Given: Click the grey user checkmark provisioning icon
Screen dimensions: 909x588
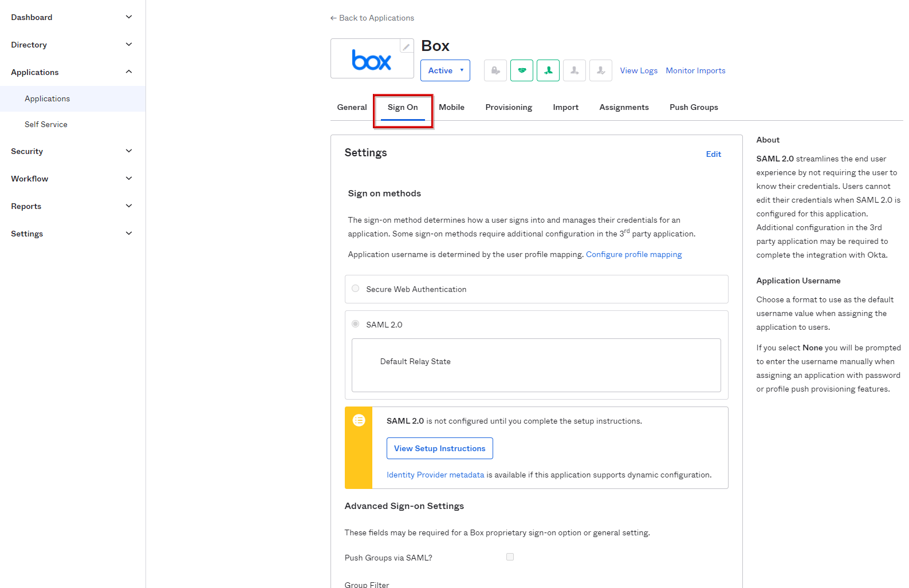Looking at the screenshot, I should click(x=601, y=70).
